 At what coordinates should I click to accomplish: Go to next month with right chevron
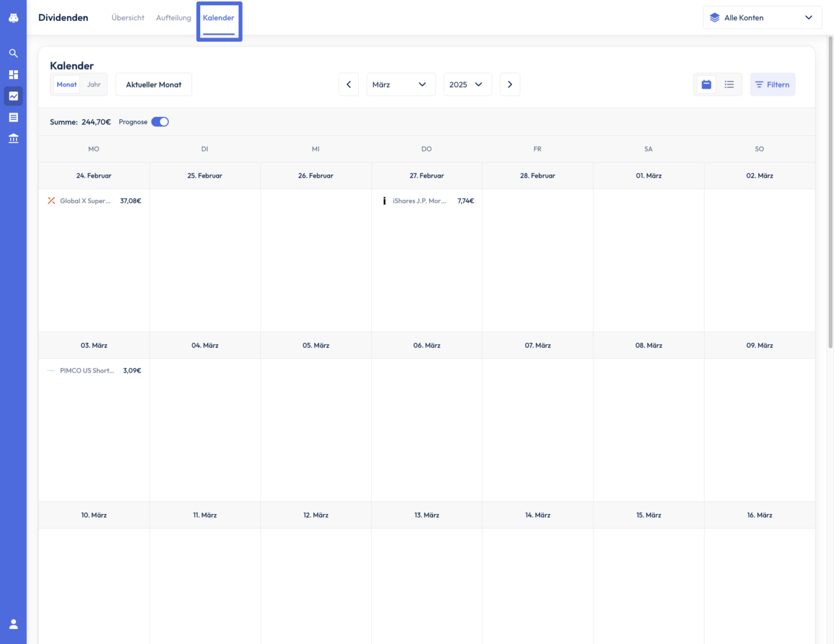pyautogui.click(x=510, y=85)
